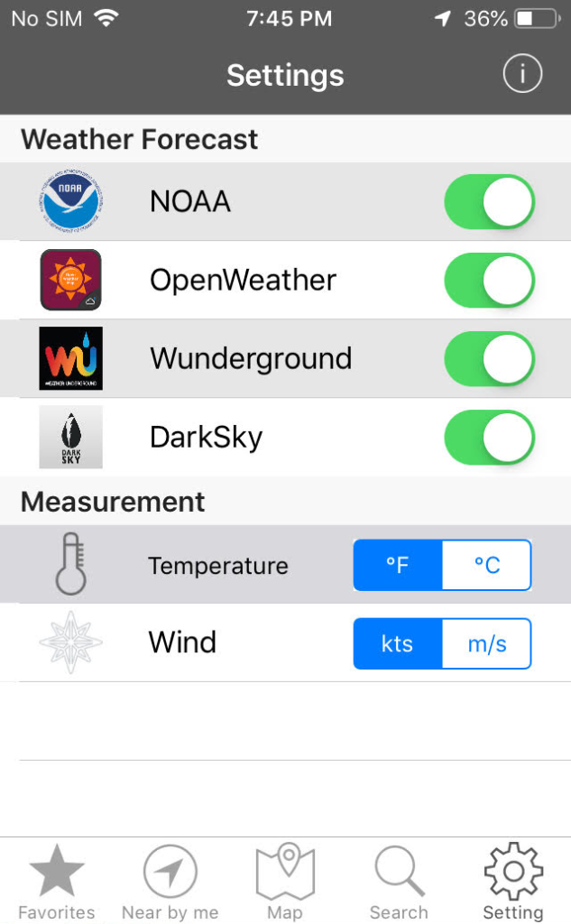
Task: Disable the NOAA forecast toggle
Action: tap(489, 201)
